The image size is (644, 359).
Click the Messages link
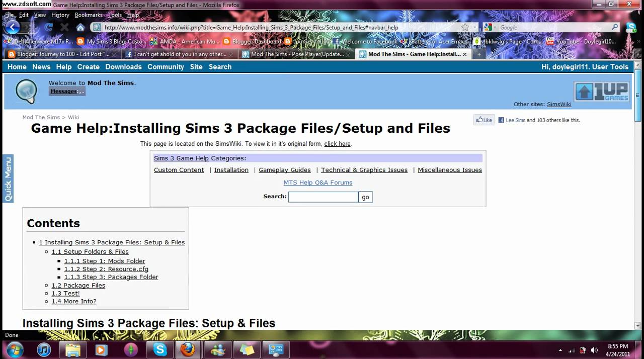(63, 92)
